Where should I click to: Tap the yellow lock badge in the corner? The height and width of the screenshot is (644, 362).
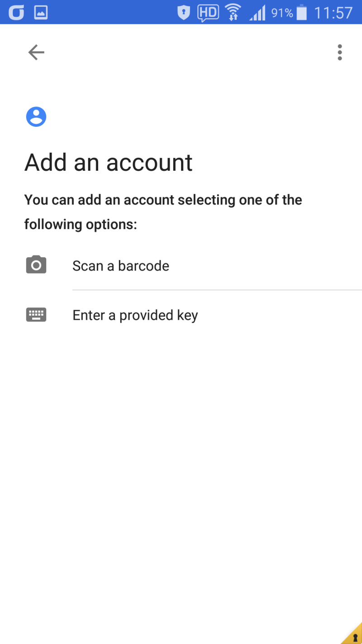point(354,636)
